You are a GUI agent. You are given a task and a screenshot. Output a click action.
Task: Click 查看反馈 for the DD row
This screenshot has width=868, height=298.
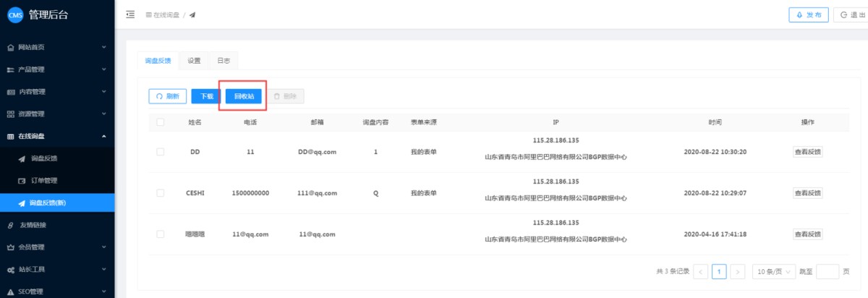coord(807,152)
